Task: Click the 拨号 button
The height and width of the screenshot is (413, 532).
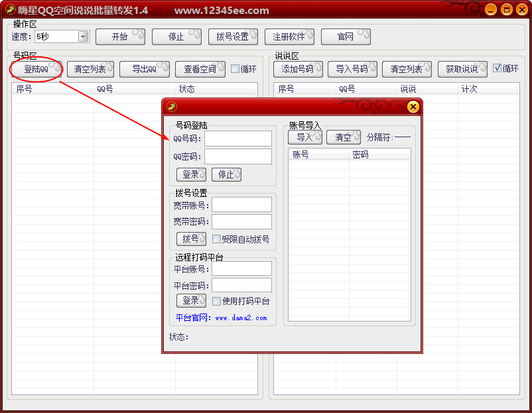Action: pyautogui.click(x=191, y=239)
